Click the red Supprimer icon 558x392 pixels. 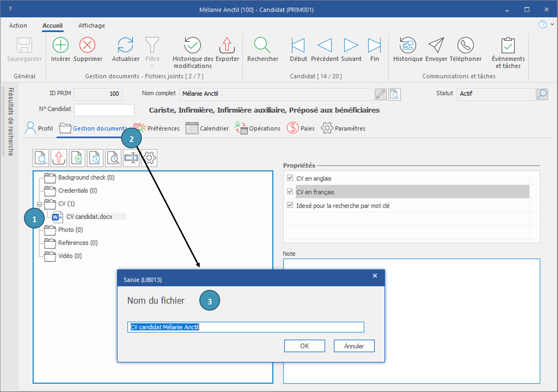click(x=87, y=46)
